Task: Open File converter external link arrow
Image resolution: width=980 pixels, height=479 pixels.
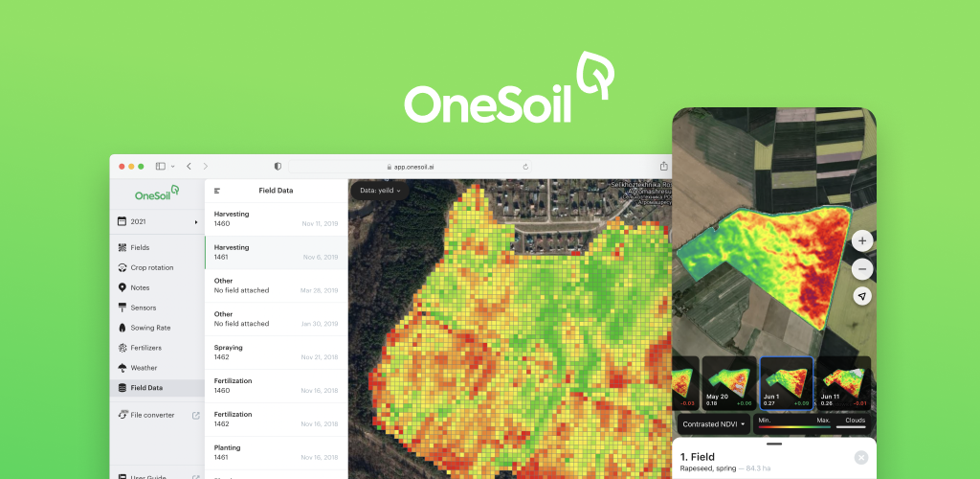Action: point(195,415)
